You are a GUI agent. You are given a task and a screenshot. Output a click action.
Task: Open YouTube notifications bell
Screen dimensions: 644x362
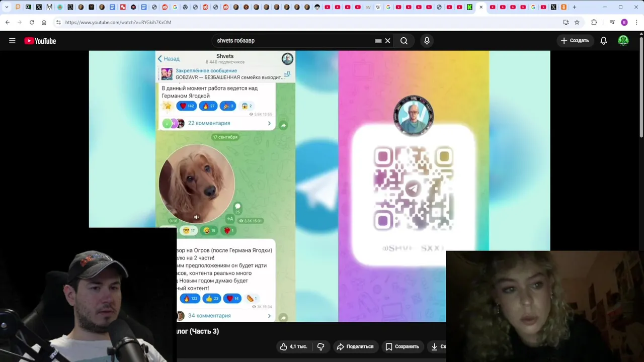click(x=604, y=41)
